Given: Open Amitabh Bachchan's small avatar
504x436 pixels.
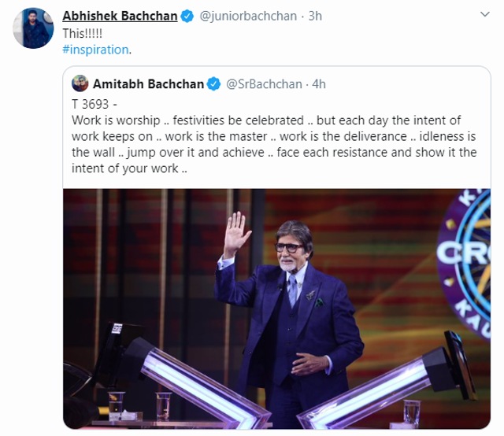Looking at the screenshot, I should [x=80, y=83].
